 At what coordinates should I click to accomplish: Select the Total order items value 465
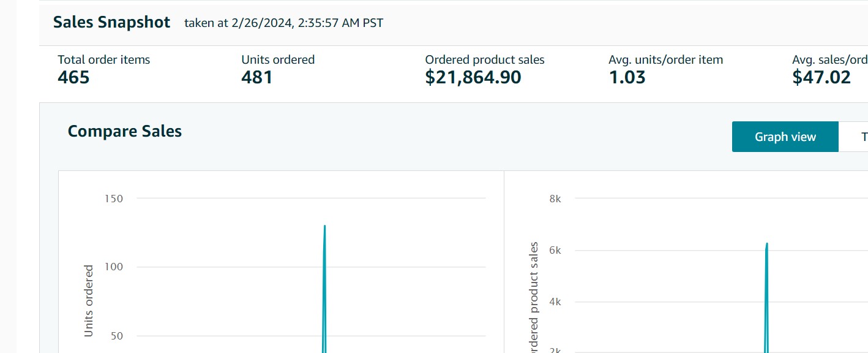(73, 77)
